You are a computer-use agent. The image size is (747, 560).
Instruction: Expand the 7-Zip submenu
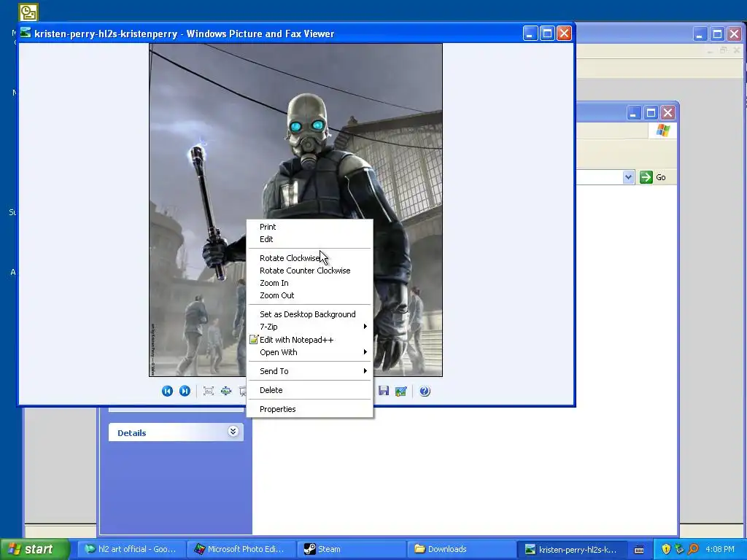[x=309, y=327]
